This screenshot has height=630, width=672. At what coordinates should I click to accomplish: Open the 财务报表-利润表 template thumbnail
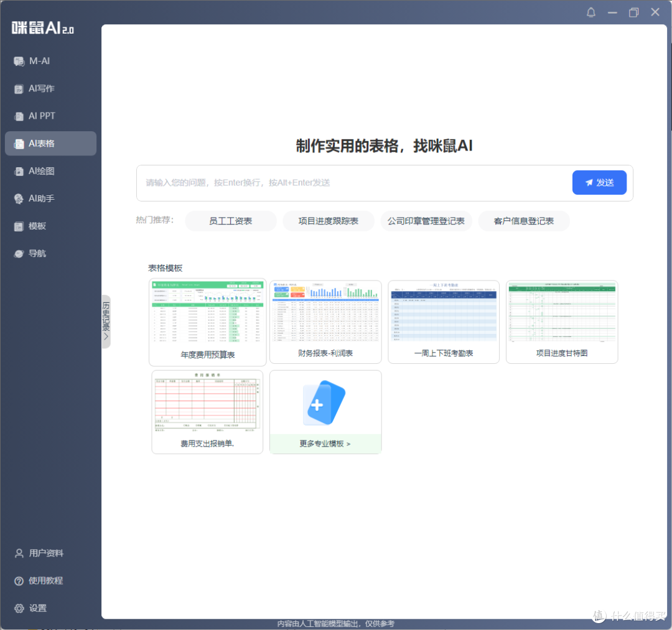[x=325, y=322]
